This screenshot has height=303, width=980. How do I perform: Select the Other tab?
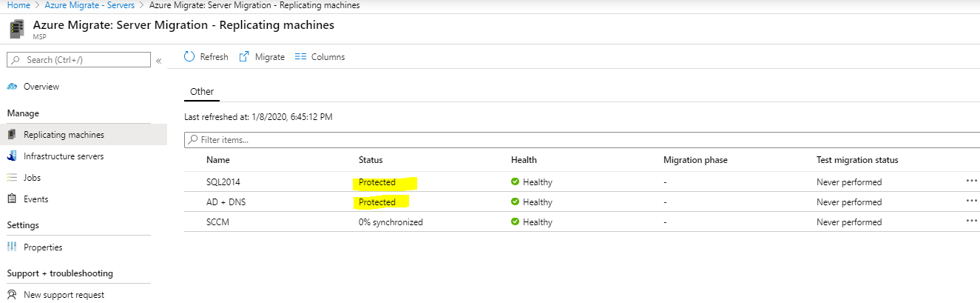(202, 92)
